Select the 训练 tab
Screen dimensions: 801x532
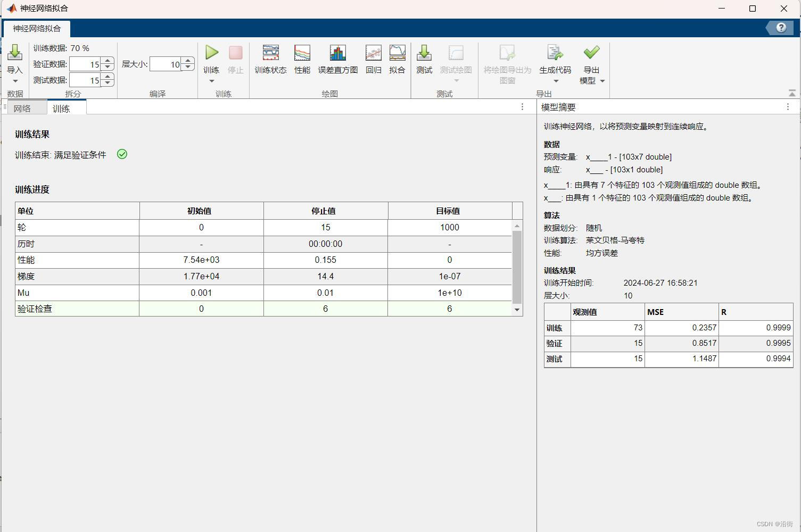point(62,108)
